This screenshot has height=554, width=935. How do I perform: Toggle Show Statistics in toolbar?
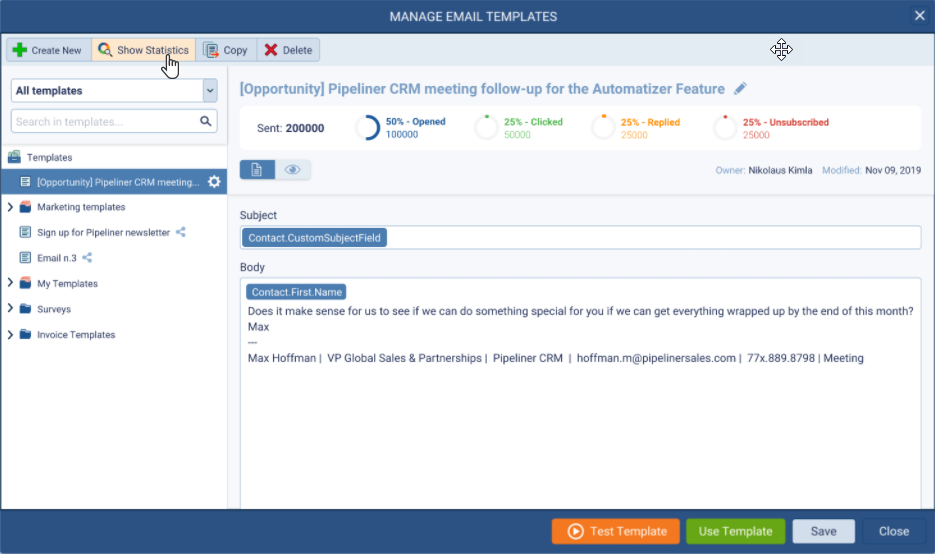pos(143,50)
